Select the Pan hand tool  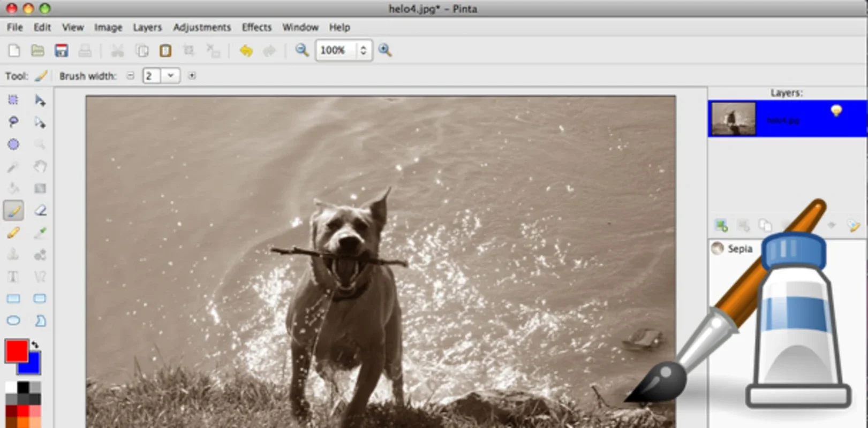[40, 166]
